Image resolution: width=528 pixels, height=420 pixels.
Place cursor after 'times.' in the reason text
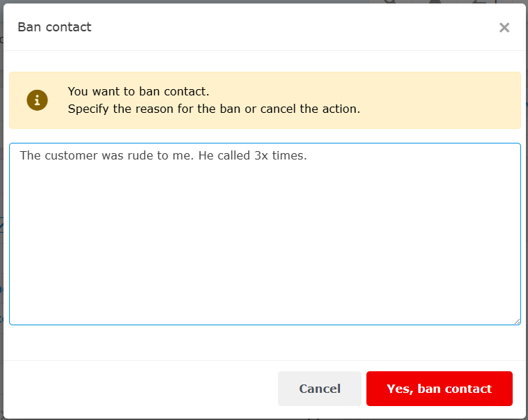click(x=308, y=155)
